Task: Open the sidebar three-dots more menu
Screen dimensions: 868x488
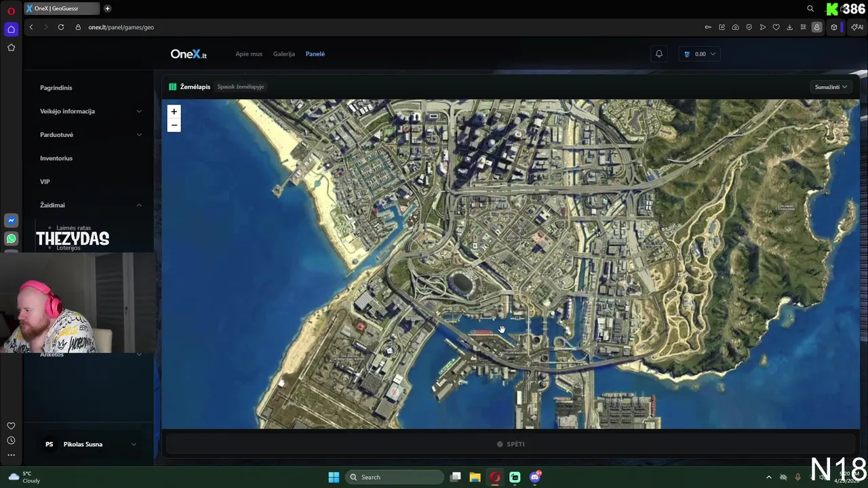Action: coord(11,455)
